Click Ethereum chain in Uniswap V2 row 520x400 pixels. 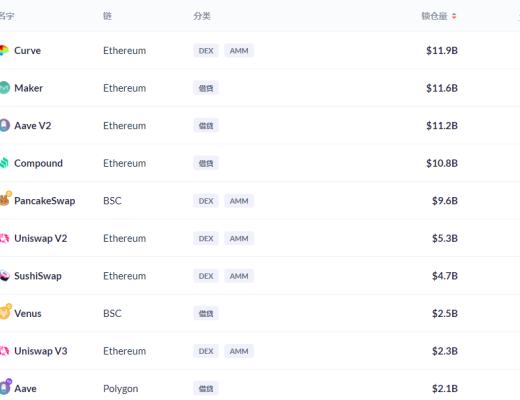coord(125,238)
